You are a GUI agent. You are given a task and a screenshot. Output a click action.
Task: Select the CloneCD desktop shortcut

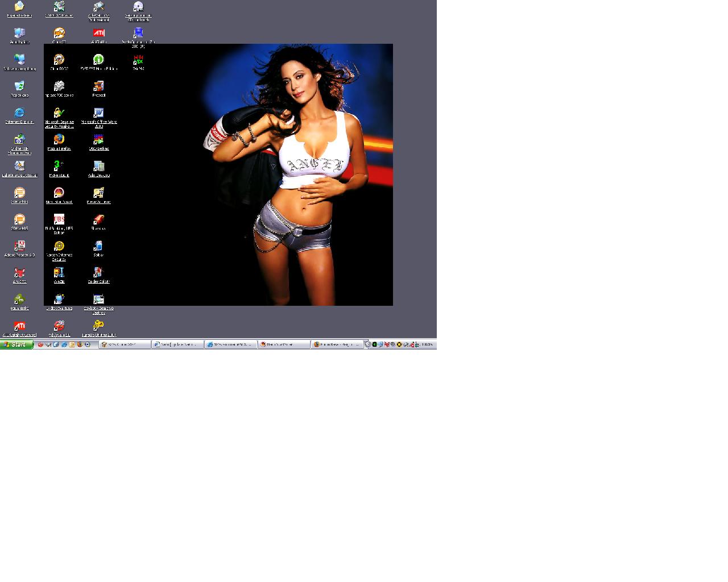[59, 34]
